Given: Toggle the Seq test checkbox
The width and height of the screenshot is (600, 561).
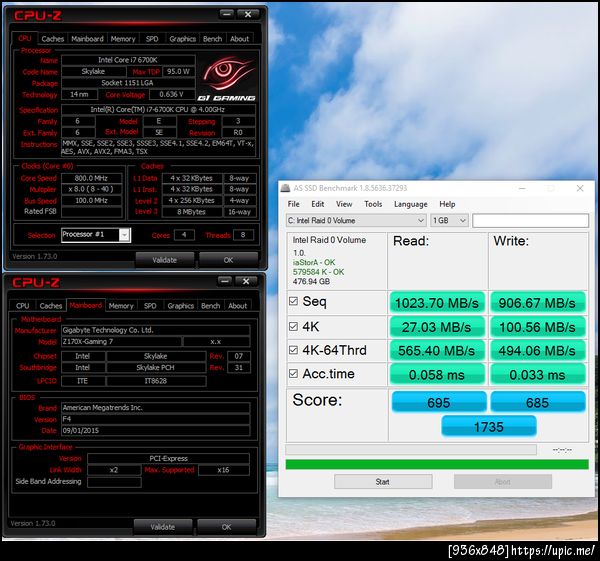Looking at the screenshot, I should click(293, 301).
